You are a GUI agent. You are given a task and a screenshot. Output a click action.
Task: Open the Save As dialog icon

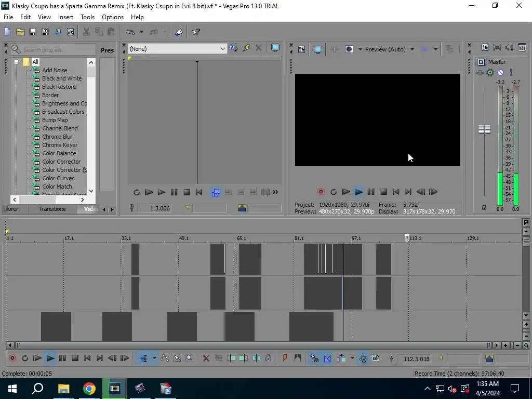pyautogui.click(x=45, y=32)
